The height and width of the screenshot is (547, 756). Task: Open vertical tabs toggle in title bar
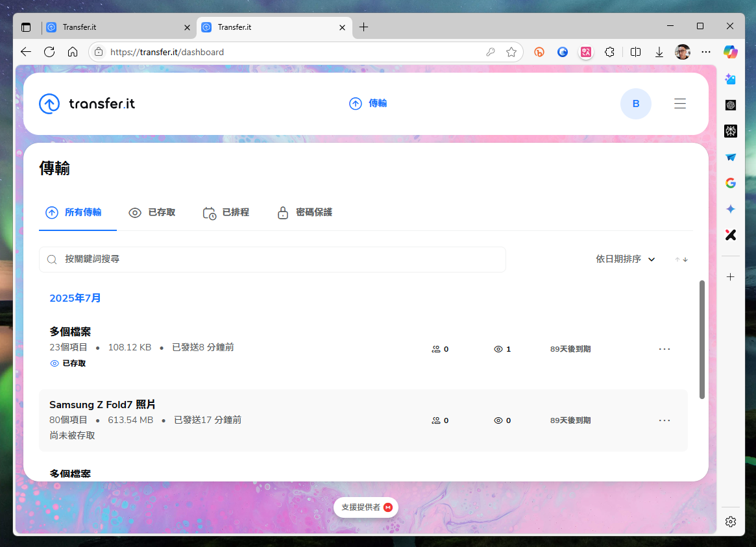(x=26, y=27)
